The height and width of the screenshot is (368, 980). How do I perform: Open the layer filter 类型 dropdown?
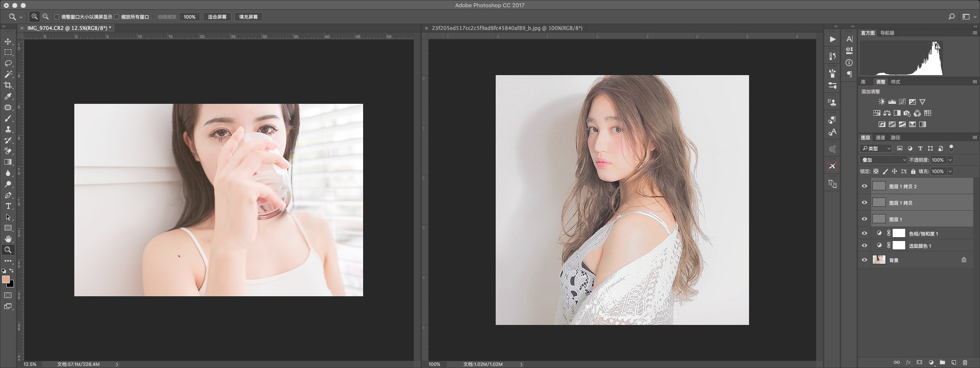[x=876, y=149]
